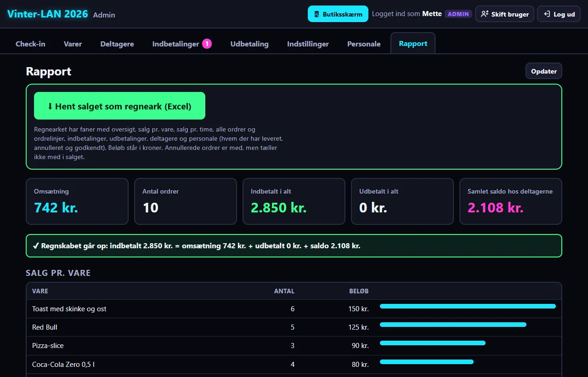Log out with the Log ud button
This screenshot has width=588, height=377.
[x=559, y=14]
